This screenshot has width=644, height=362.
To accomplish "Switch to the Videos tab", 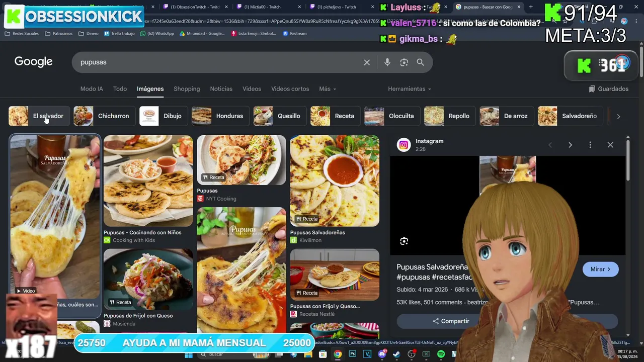I will (252, 89).
